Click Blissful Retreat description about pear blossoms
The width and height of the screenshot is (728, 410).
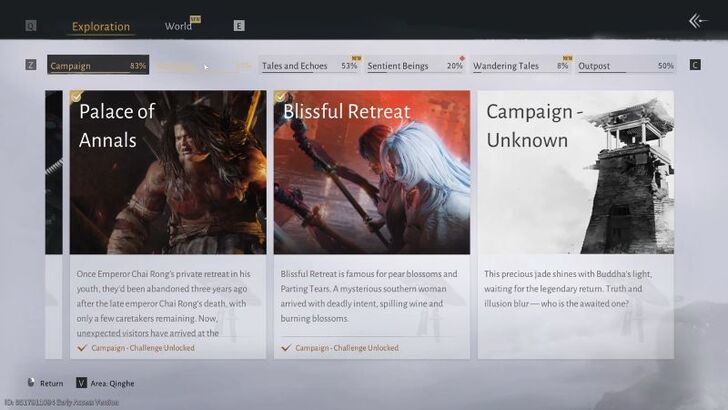369,296
